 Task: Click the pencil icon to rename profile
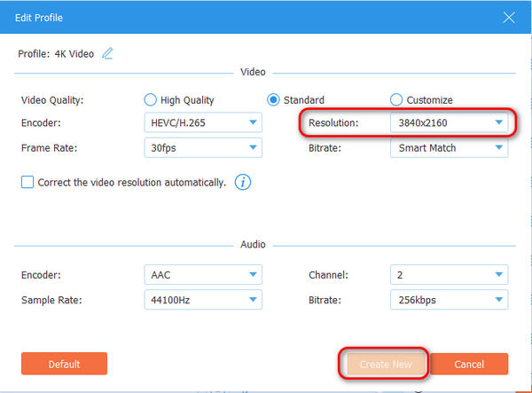[107, 53]
